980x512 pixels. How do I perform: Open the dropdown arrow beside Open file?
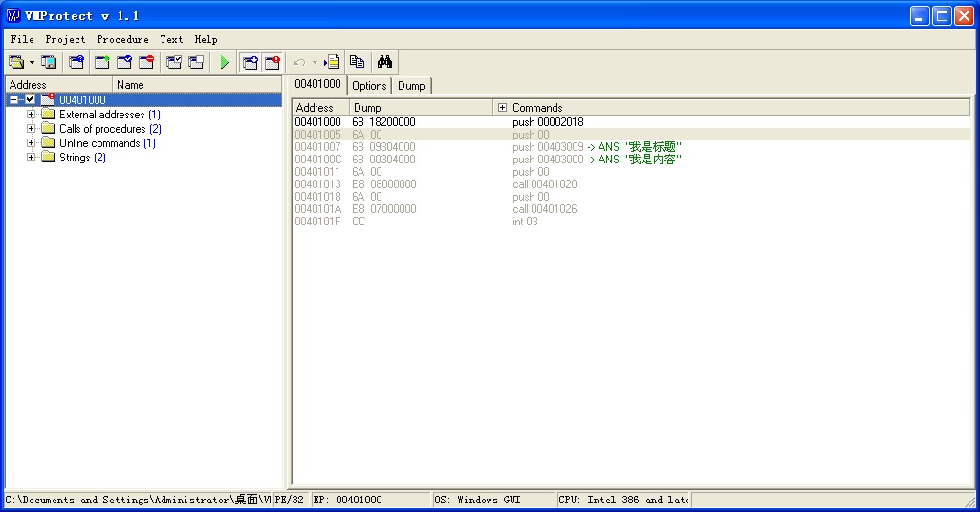32,62
